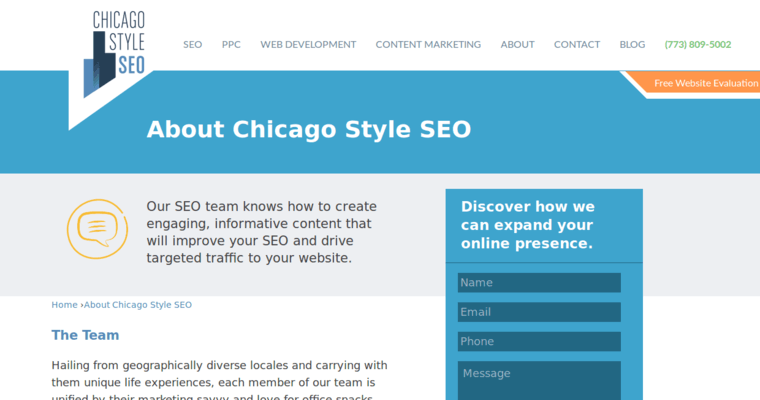Click into the Message text area
The width and height of the screenshot is (760, 400).
click(x=539, y=381)
